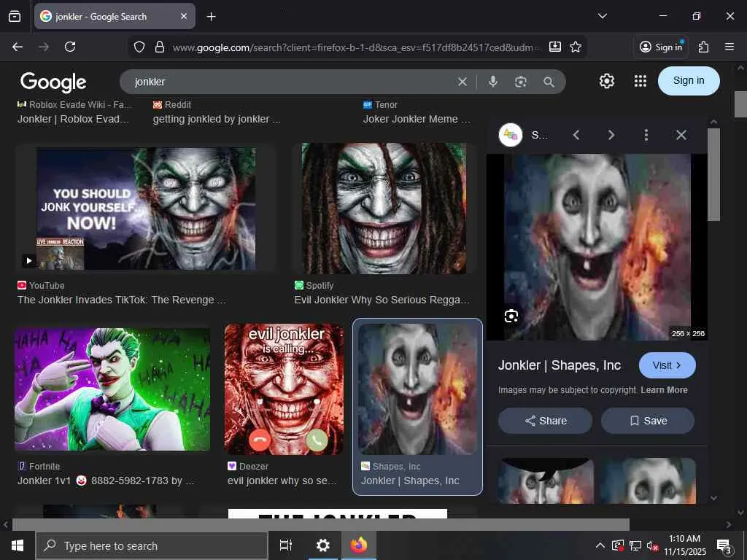Open the Windows Start menu
The image size is (747, 560).
[x=18, y=545]
